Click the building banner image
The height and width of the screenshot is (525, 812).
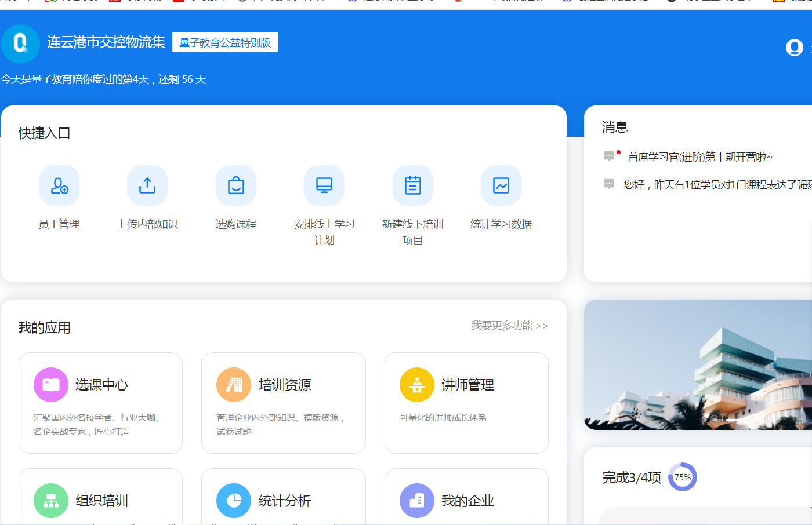(x=698, y=364)
